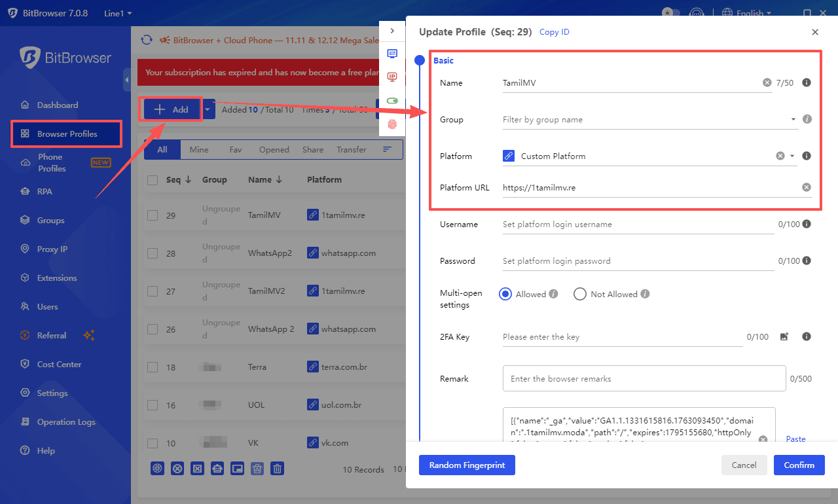Click the trash bin icon in bottom toolbar

[x=278, y=469]
